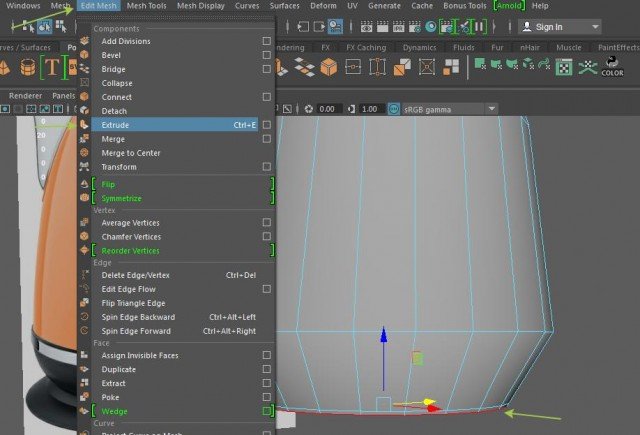The image size is (640, 435).
Task: Choose Merge to Center command
Action: tap(131, 153)
